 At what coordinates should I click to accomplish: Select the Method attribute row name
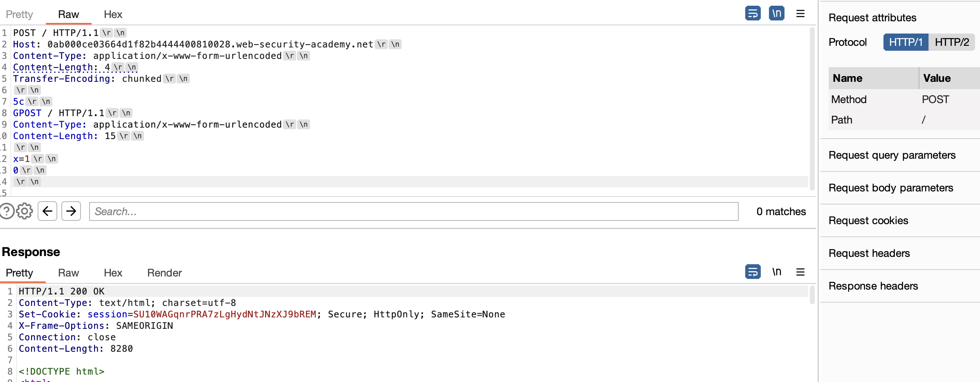849,99
